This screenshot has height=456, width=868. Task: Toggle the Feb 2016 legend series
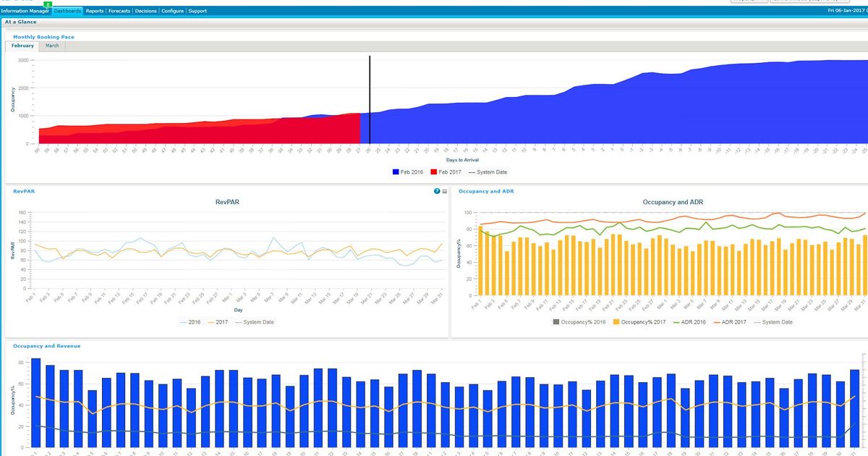click(407, 172)
